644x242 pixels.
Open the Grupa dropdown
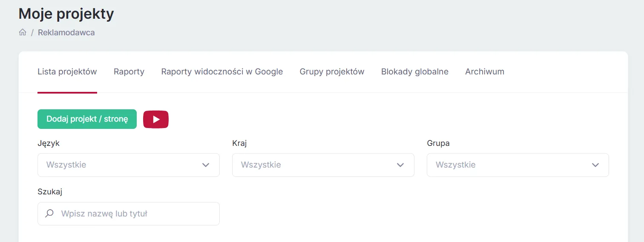point(518,165)
